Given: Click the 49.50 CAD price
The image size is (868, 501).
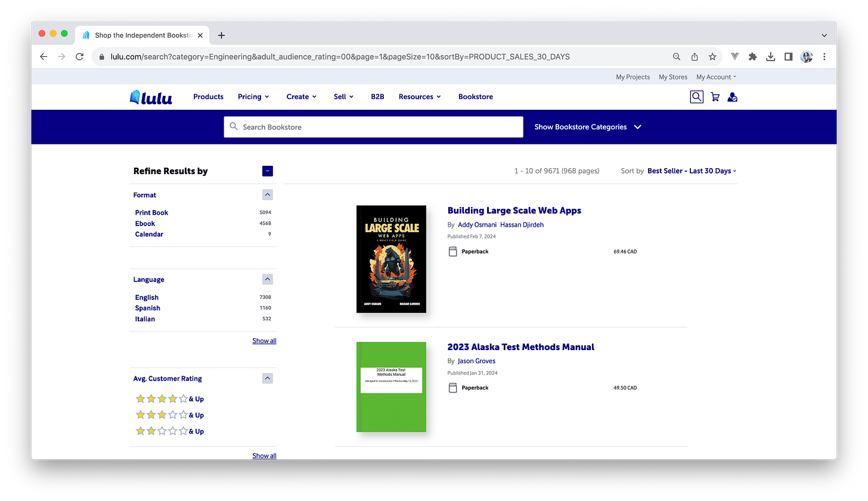Looking at the screenshot, I should pos(625,388).
